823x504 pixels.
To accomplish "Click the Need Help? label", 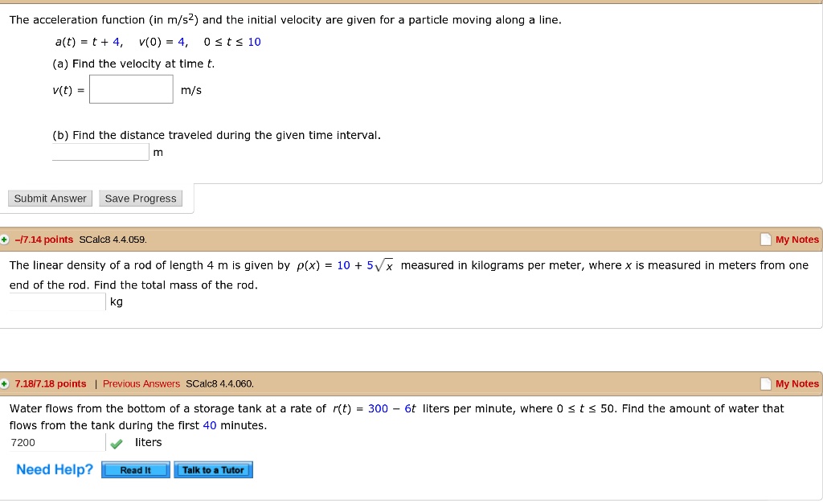I will coord(54,469).
